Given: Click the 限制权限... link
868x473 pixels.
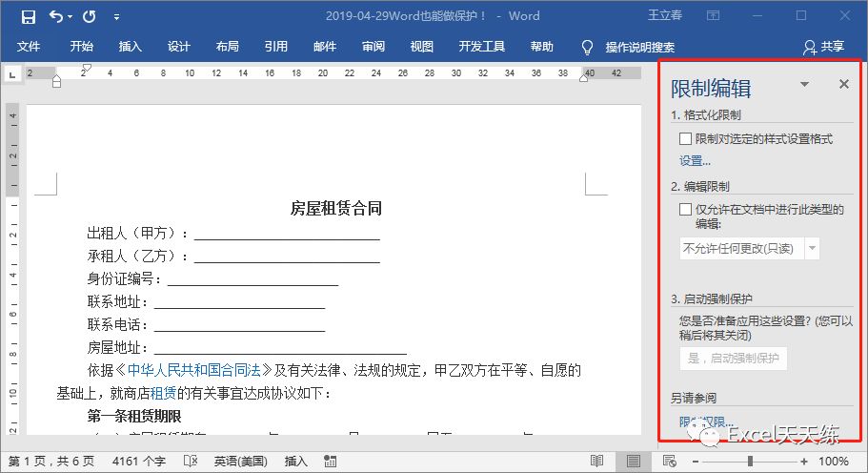Looking at the screenshot, I should coord(706,422).
